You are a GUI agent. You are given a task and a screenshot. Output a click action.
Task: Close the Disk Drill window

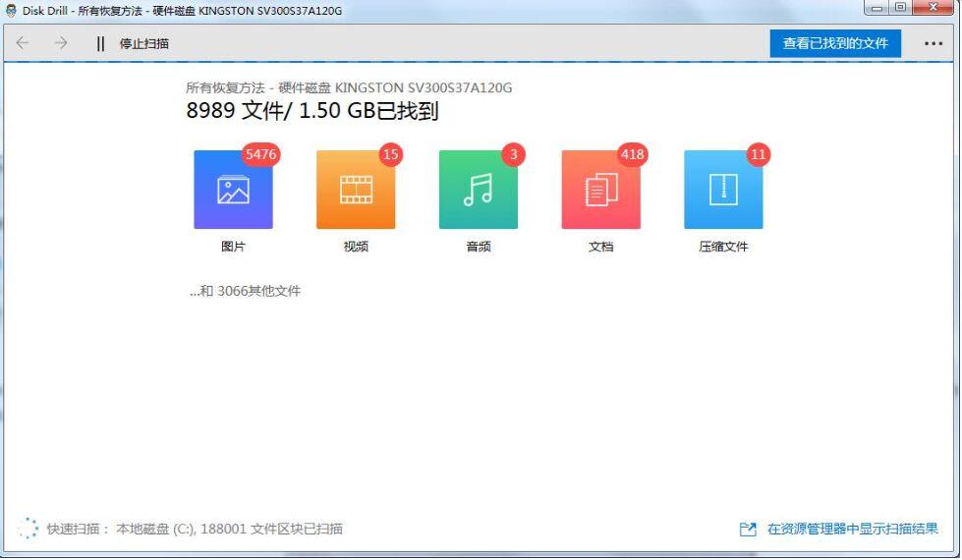click(x=934, y=8)
